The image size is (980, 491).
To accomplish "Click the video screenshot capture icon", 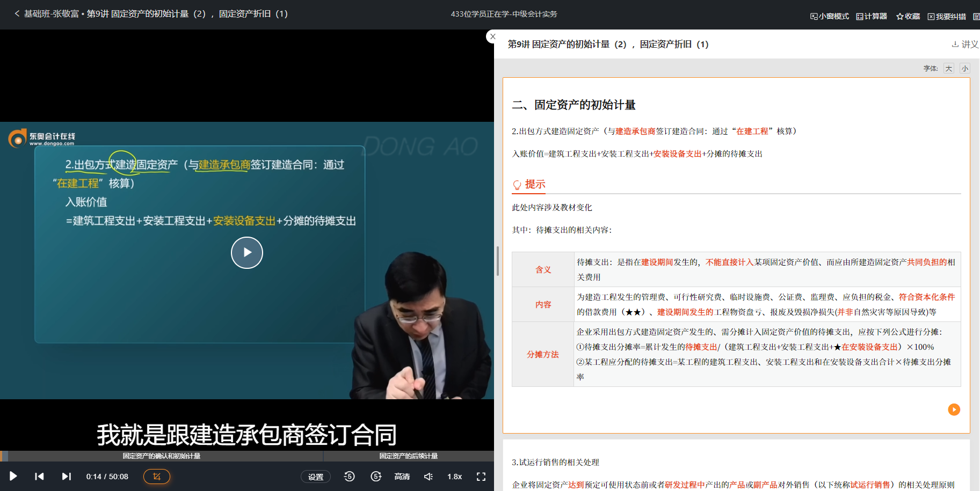I will [156, 476].
